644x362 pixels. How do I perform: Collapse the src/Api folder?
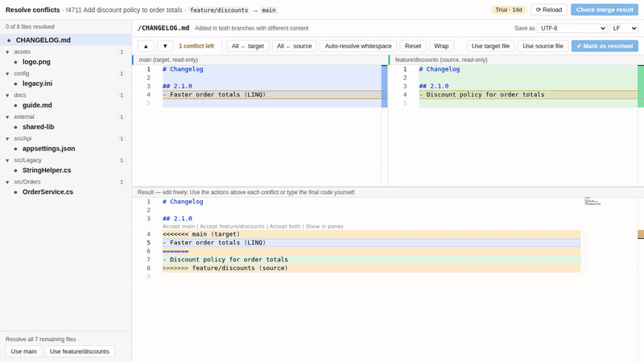point(7,138)
